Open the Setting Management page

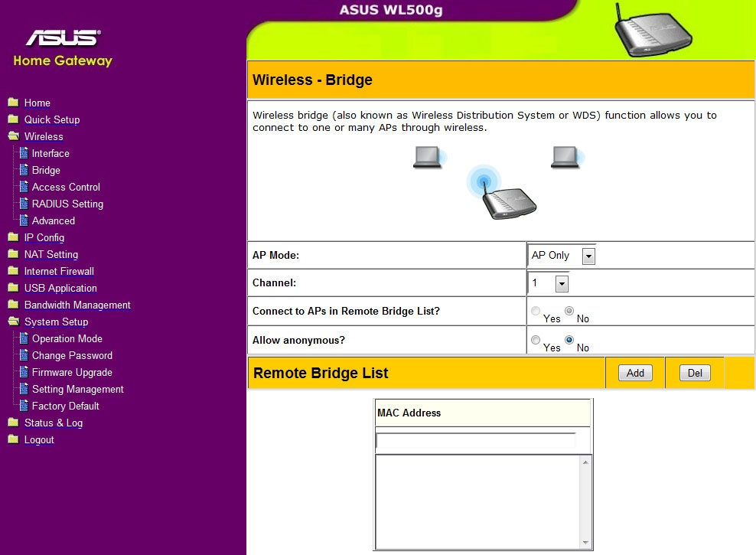77,389
